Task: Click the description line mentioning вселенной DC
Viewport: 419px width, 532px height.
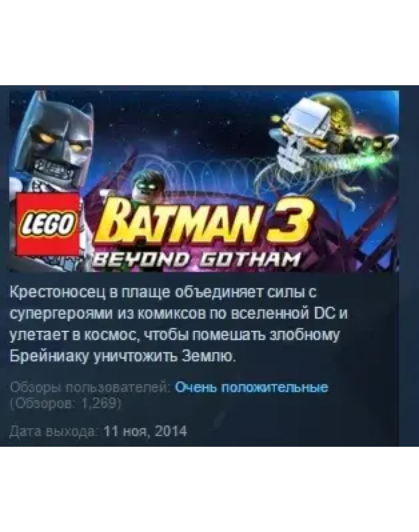Action: click(179, 314)
